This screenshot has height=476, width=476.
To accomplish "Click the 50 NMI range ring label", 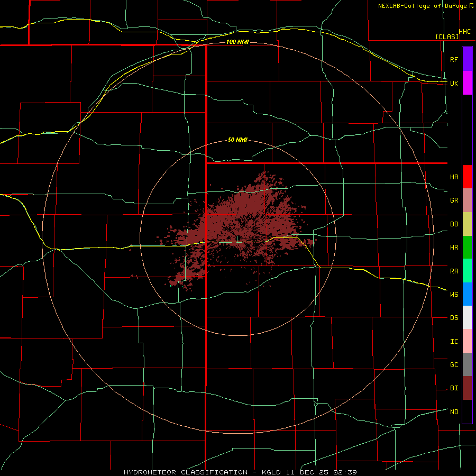I will tap(237, 140).
